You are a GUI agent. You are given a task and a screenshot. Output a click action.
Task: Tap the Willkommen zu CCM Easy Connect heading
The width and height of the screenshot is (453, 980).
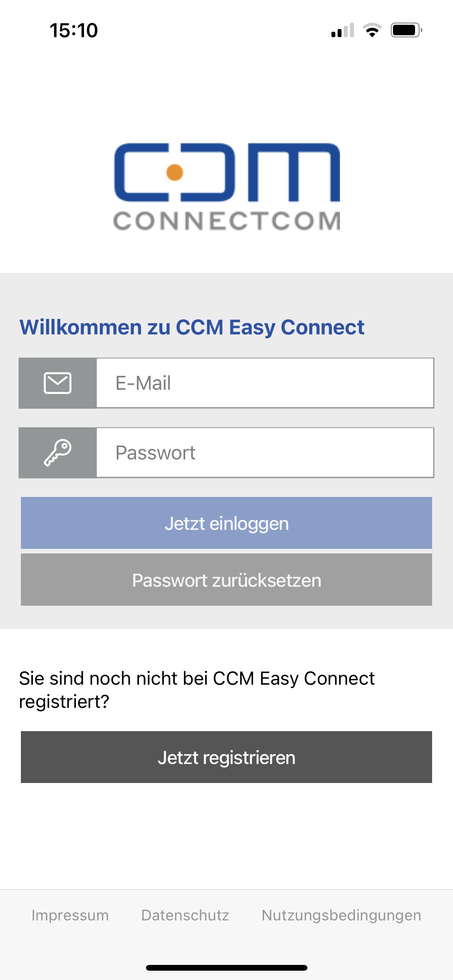point(192,327)
